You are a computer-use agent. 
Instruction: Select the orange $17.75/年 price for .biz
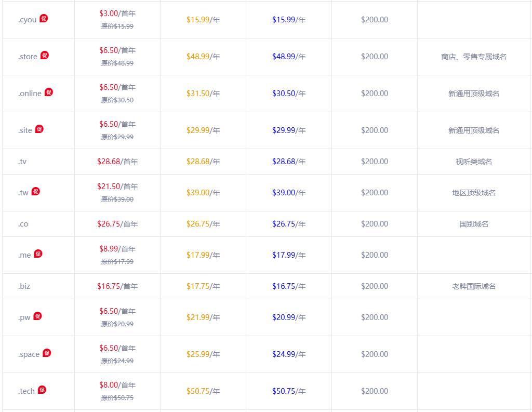click(203, 286)
